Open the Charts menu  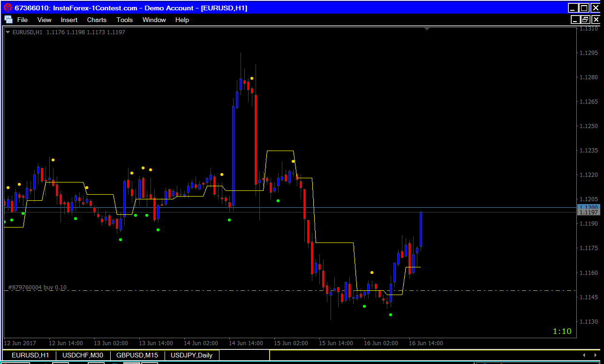point(97,20)
